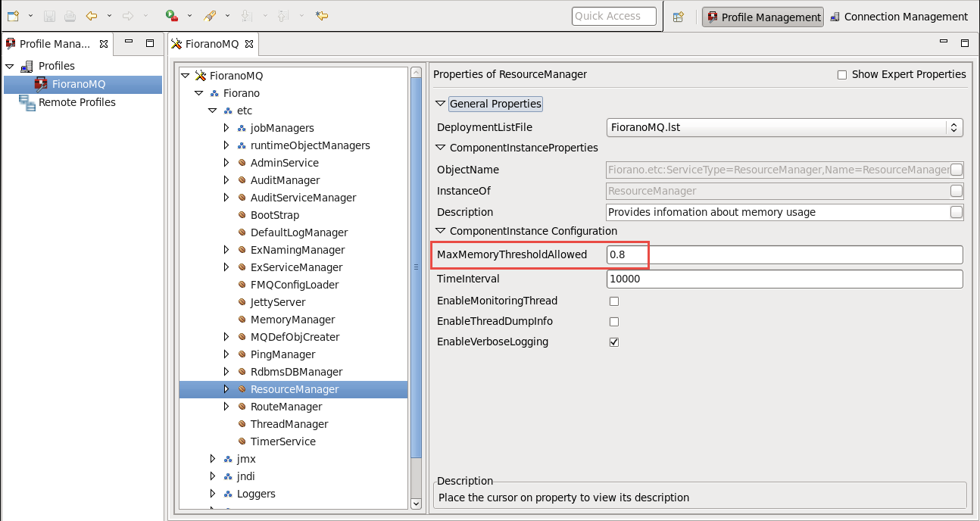Image resolution: width=980 pixels, height=521 pixels.
Task: Click the Print toolbar icon
Action: [x=70, y=15]
